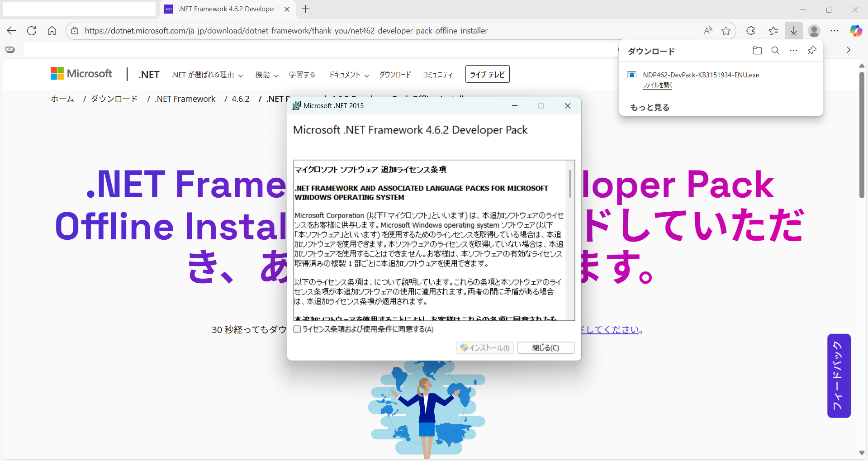The image size is (868, 461).
Task: Check the license terms agreement checkbox
Action: pos(297,329)
